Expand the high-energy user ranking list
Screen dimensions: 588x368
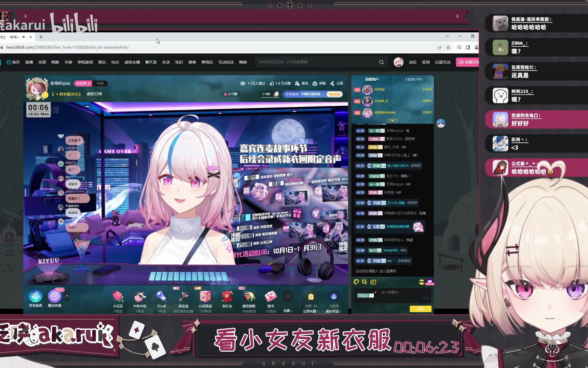coord(392,120)
